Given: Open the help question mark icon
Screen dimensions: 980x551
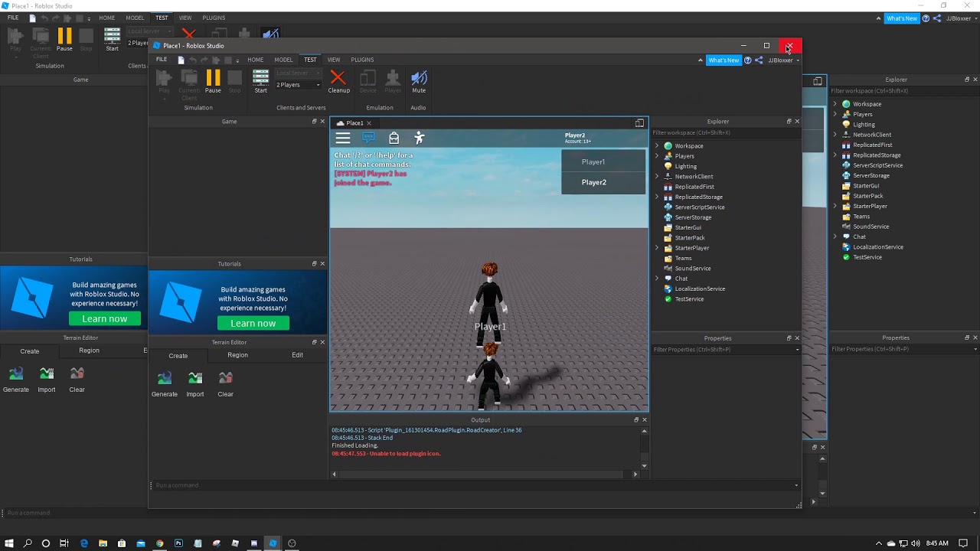Looking at the screenshot, I should coord(748,60).
